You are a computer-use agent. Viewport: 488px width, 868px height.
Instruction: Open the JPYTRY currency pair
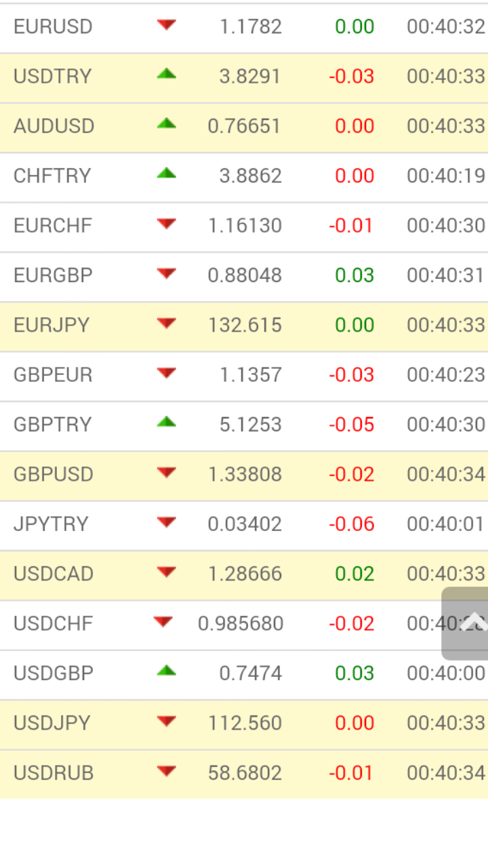[x=51, y=524]
